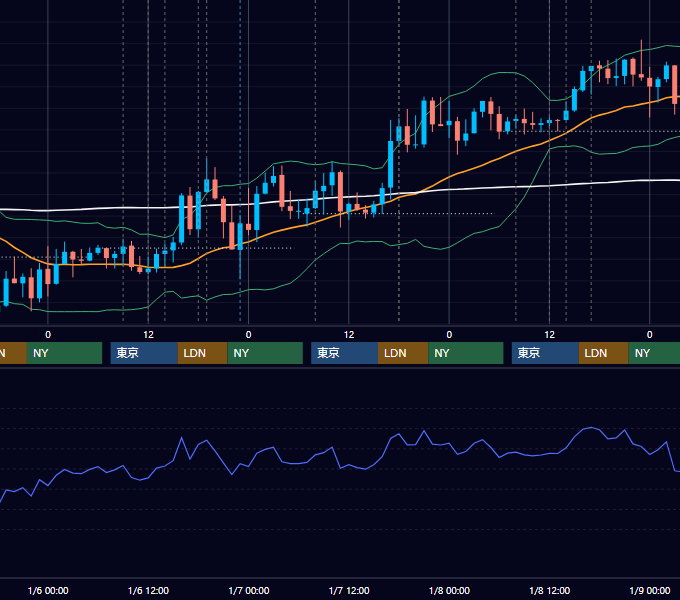Select the NY session bar spanning 1/7 00:00
The width and height of the screenshot is (680, 600).
point(265,353)
